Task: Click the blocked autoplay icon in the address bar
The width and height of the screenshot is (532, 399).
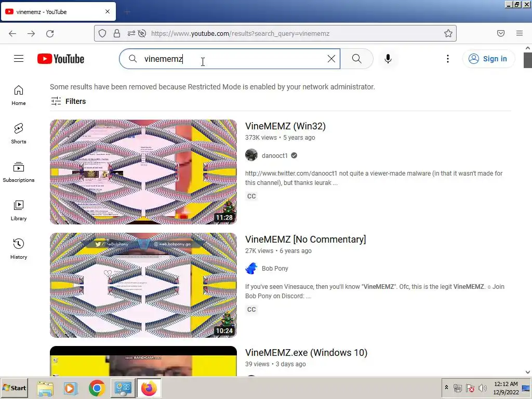Action: pos(142,33)
